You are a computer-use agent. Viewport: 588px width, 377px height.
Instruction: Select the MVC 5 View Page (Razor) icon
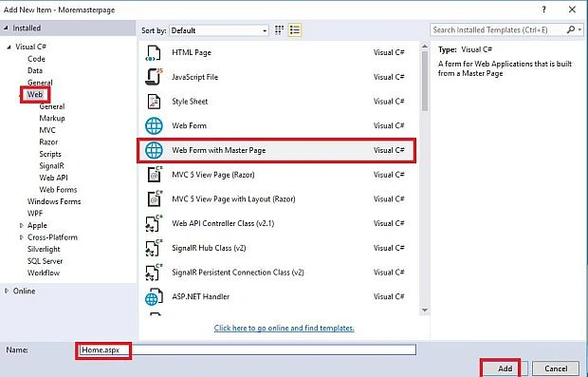pos(155,175)
